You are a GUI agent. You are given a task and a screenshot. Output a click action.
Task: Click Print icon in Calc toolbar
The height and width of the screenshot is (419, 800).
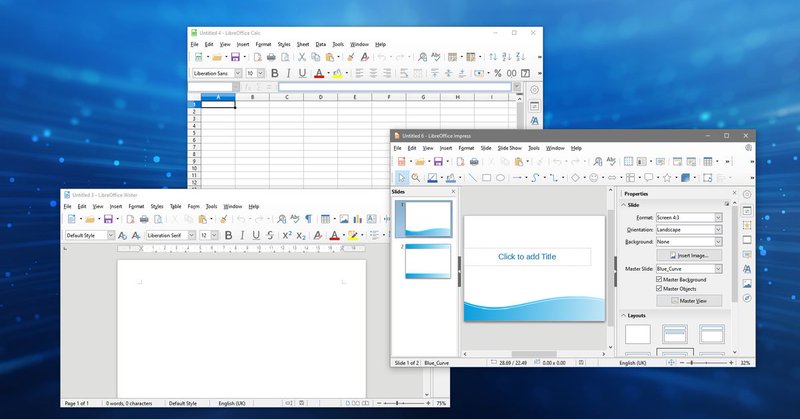[x=271, y=57]
